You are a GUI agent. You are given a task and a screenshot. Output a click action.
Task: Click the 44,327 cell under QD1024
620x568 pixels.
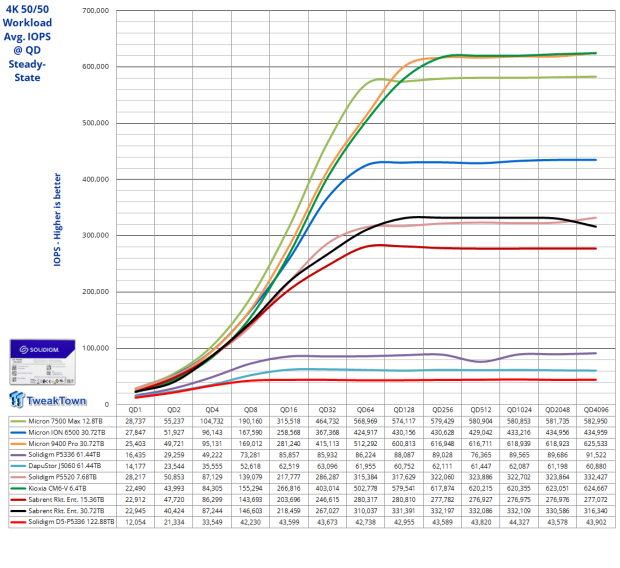click(519, 522)
